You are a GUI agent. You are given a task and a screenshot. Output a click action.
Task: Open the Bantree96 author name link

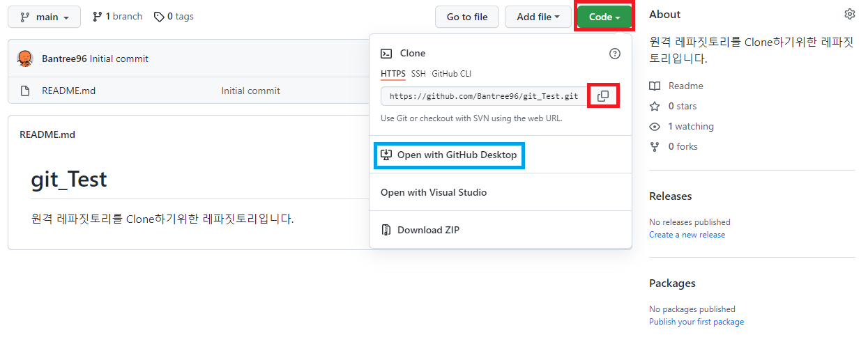point(64,59)
